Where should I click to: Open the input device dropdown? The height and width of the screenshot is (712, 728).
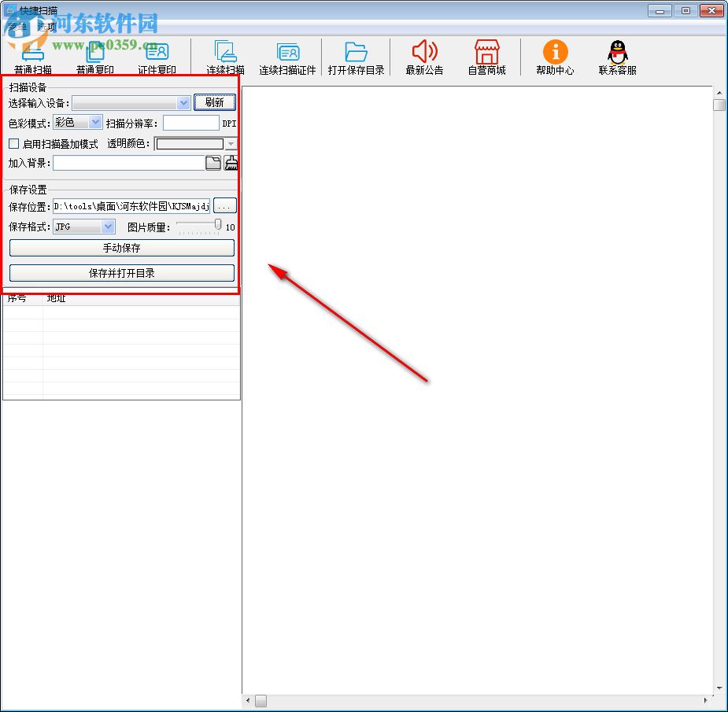point(183,102)
